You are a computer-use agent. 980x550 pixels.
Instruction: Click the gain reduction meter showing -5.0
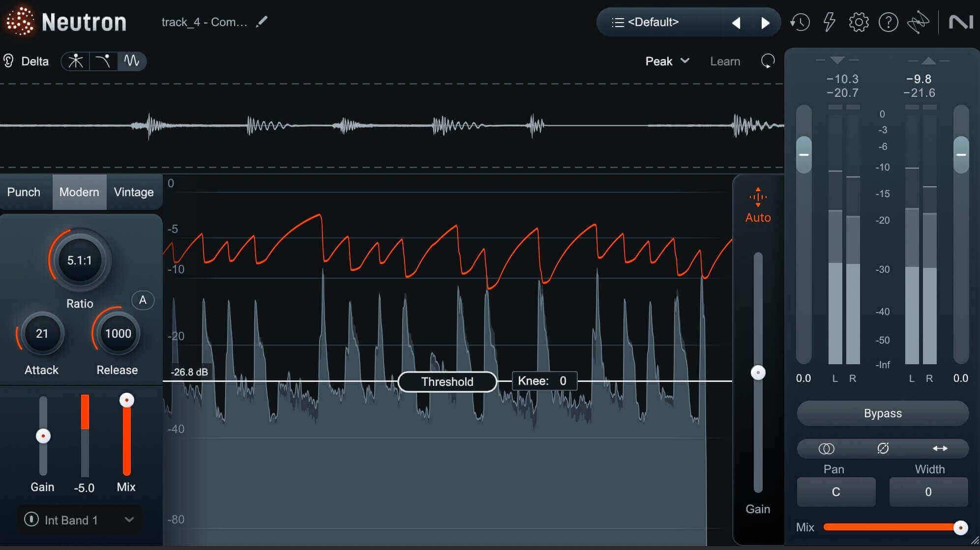tap(85, 435)
